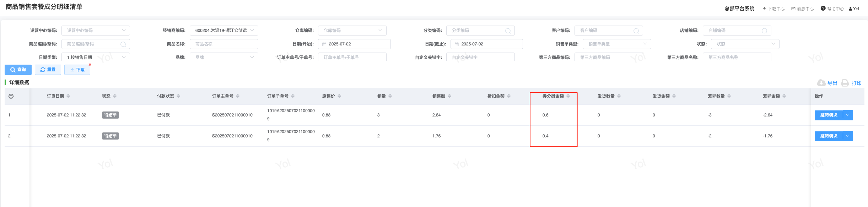Expand the 运营中心编码 dropdown
The image size is (868, 207).
(124, 31)
